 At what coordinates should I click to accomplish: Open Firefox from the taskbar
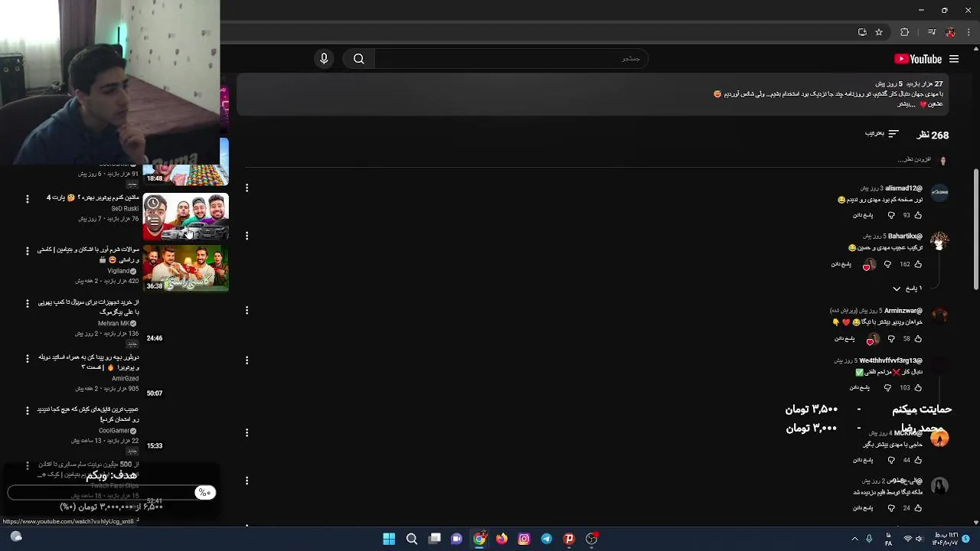coord(501,539)
